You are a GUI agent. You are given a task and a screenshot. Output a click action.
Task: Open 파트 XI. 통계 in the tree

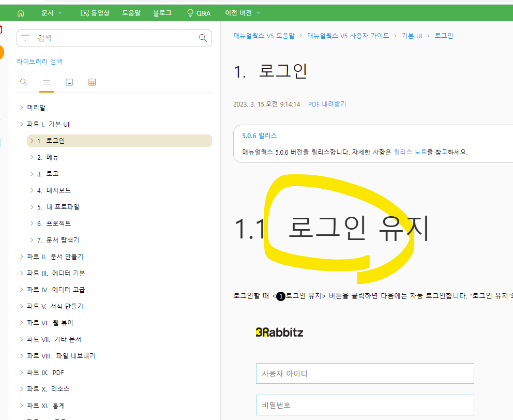click(x=46, y=406)
